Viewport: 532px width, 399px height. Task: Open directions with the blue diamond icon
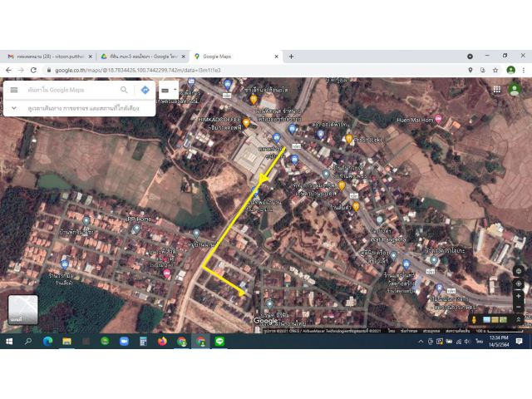[x=145, y=90]
